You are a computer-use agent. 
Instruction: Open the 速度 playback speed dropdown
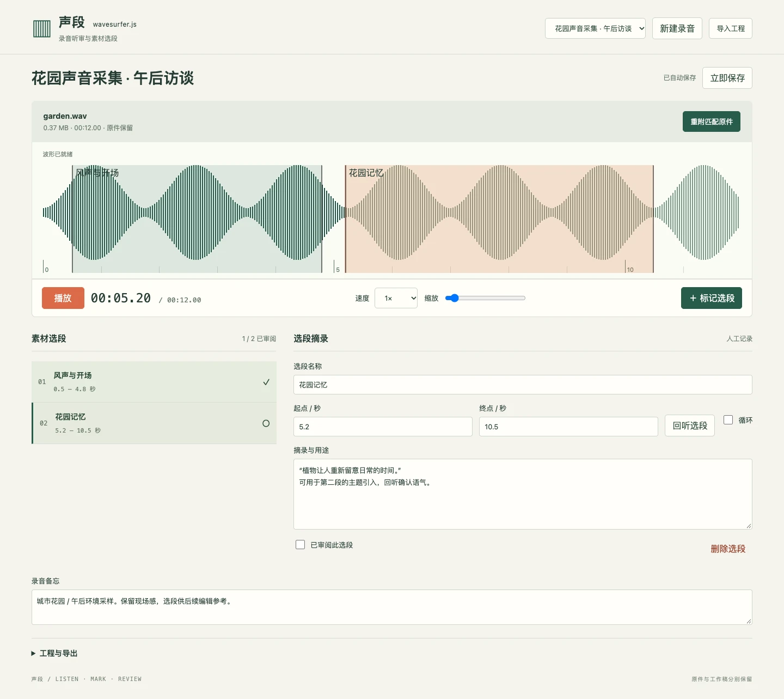tap(396, 298)
